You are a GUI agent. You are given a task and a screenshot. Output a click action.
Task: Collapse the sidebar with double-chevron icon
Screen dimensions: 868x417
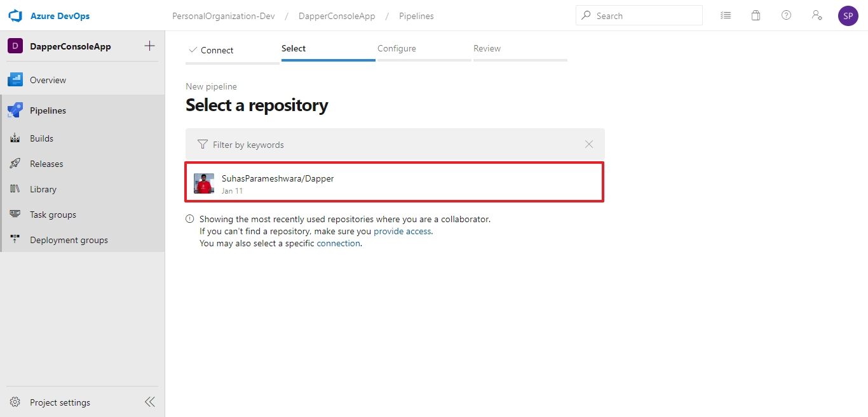point(150,402)
